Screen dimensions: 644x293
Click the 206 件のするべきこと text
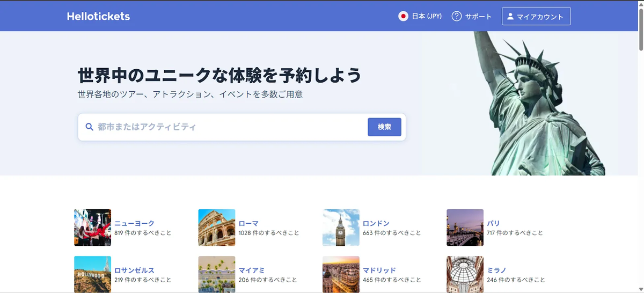[268, 280]
